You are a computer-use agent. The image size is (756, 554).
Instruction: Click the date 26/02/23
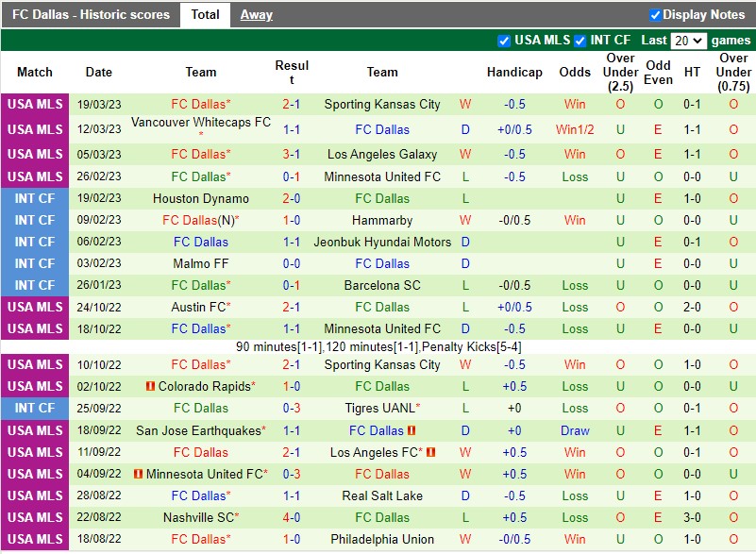click(99, 176)
